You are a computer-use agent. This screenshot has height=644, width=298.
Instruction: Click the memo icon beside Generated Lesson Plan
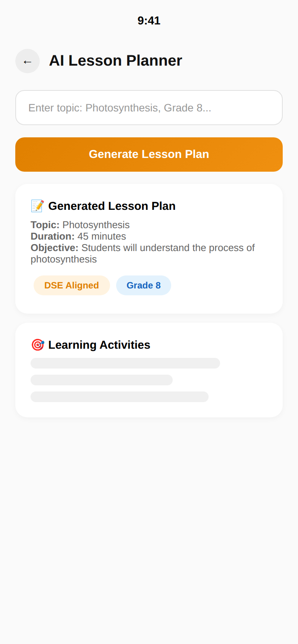point(37,206)
